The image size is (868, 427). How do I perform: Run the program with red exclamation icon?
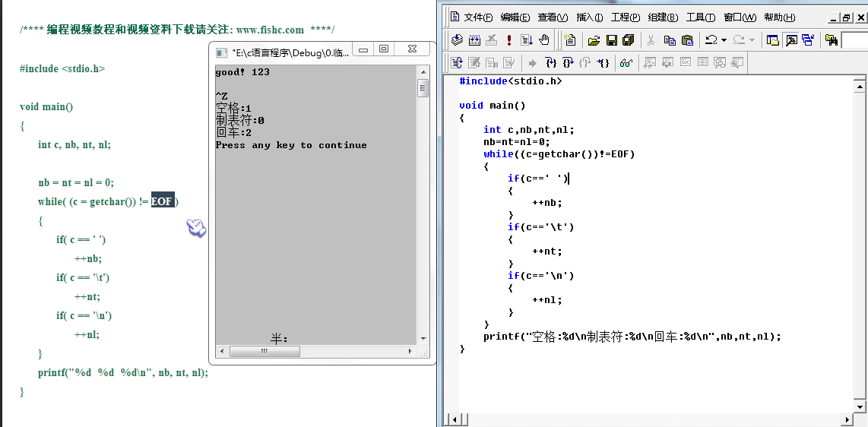[509, 40]
